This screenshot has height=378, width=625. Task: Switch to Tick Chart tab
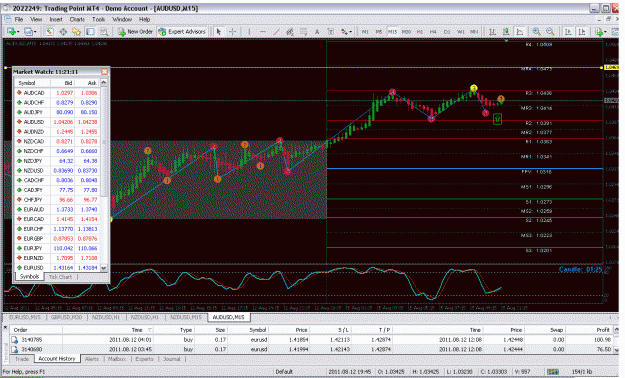coord(60,277)
